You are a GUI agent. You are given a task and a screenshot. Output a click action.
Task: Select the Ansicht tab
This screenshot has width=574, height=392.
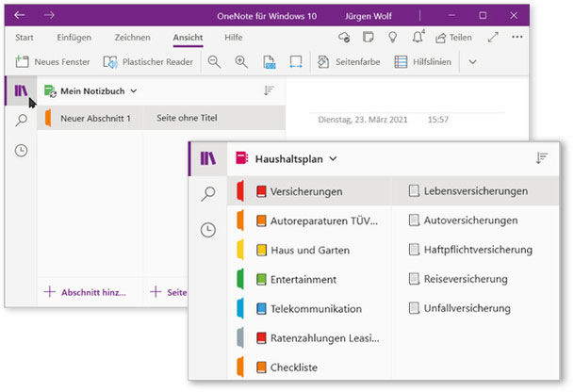(x=188, y=38)
